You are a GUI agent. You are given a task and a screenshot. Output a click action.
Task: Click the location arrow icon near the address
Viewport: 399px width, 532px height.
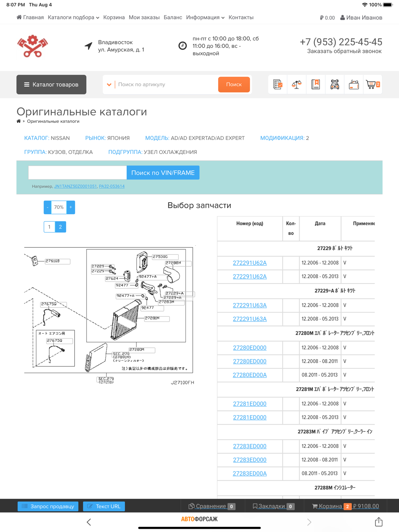click(x=89, y=46)
